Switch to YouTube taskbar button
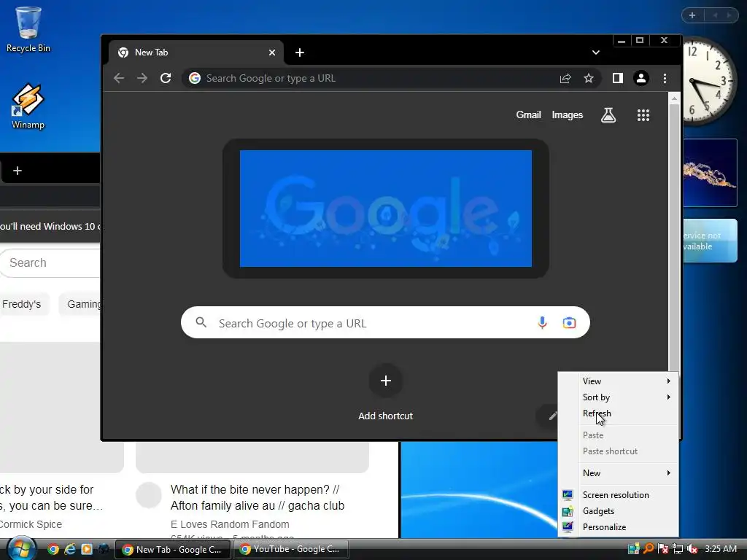This screenshot has width=747, height=560. coord(291,549)
